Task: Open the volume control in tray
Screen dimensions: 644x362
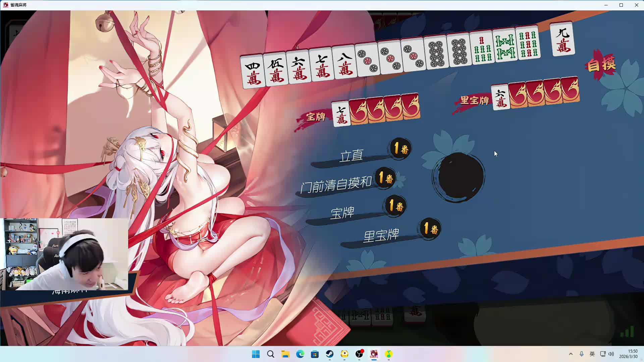Action: (611, 354)
